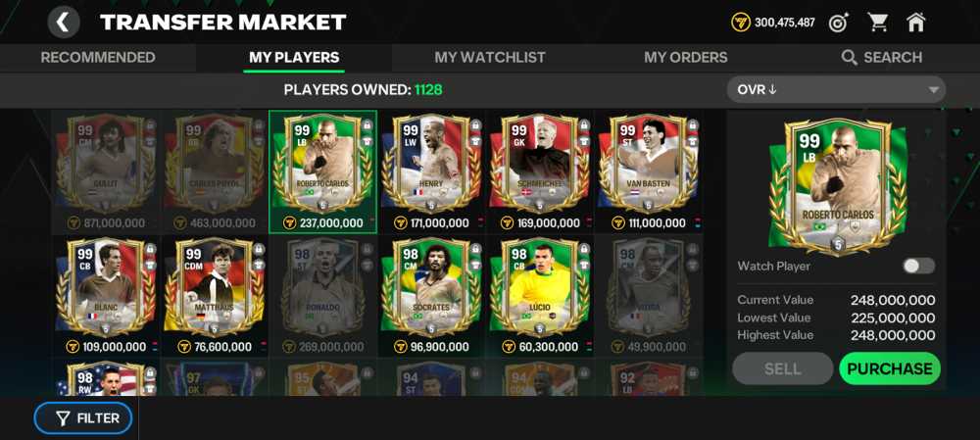The width and height of the screenshot is (980, 440).
Task: Select the Van Basten player card
Action: (648, 171)
